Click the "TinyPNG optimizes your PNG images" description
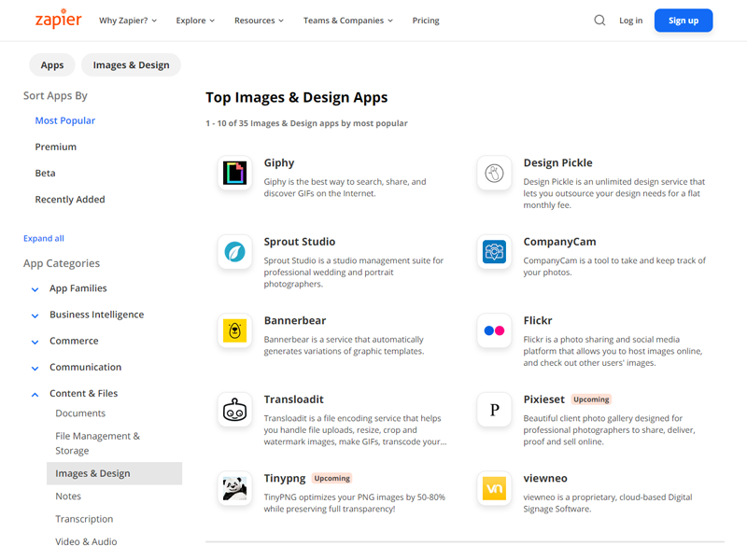The height and width of the screenshot is (560, 747). [x=355, y=503]
